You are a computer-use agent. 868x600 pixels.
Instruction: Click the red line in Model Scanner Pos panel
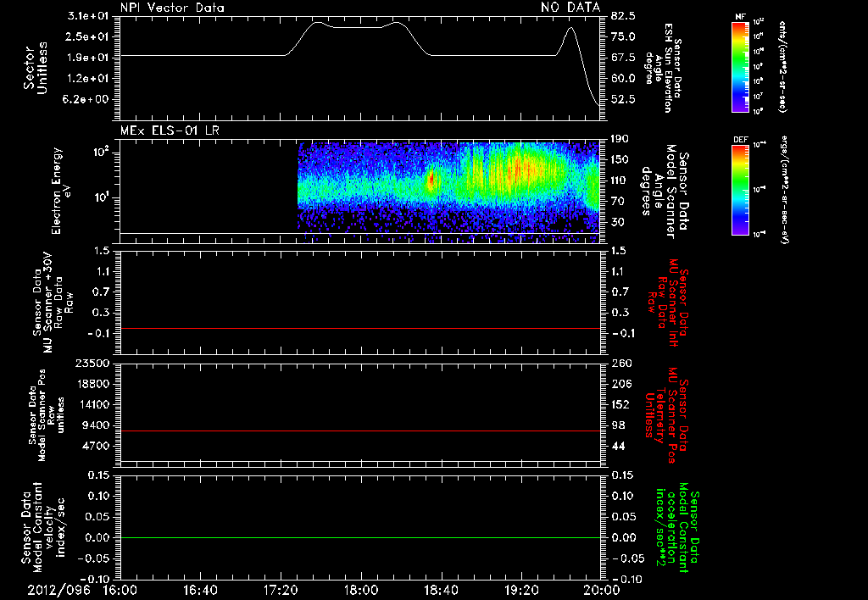point(360,431)
